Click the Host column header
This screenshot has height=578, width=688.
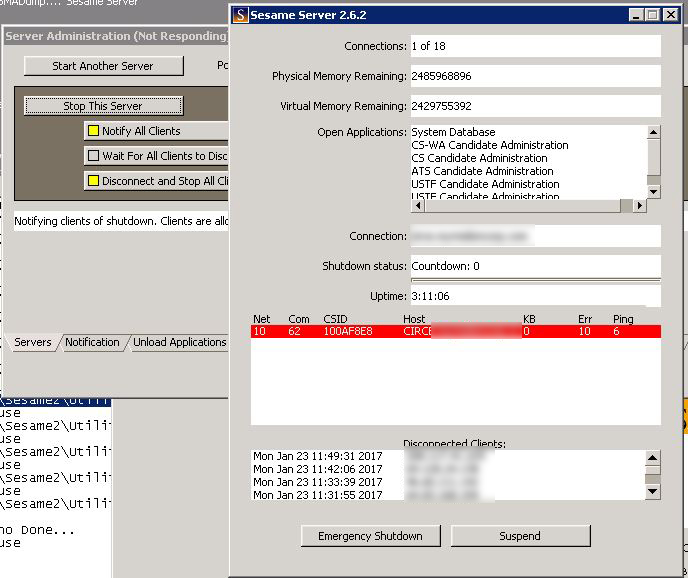click(414, 319)
